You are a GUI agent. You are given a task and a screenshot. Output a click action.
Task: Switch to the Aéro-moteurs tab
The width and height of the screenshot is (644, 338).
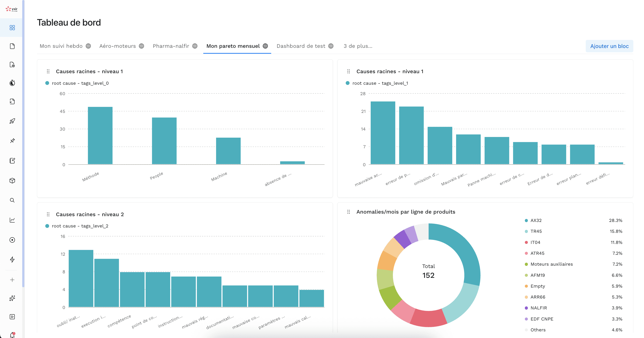117,46
